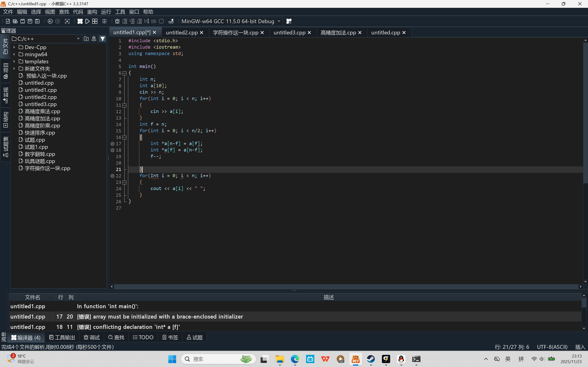The height and width of the screenshot is (367, 588).
Task: Toggle breakpoint marker on line 17
Action: click(x=113, y=144)
